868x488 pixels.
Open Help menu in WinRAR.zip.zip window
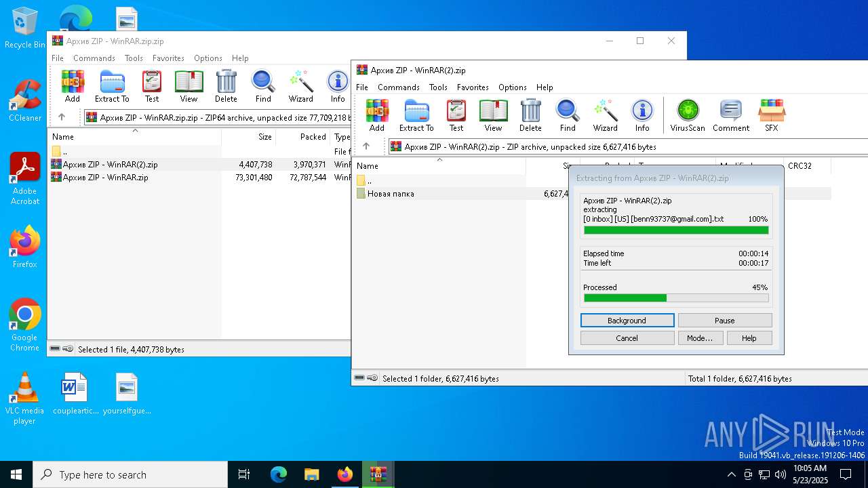240,58
